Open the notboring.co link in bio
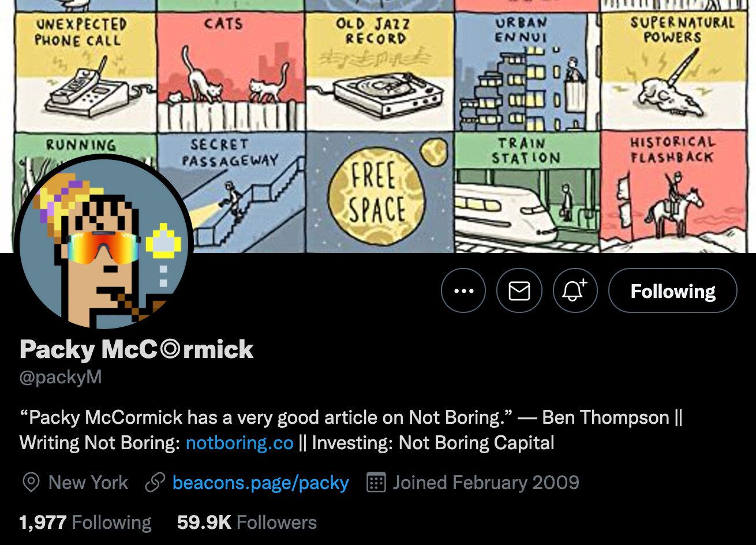Screen dimensions: 756x545 (239, 443)
